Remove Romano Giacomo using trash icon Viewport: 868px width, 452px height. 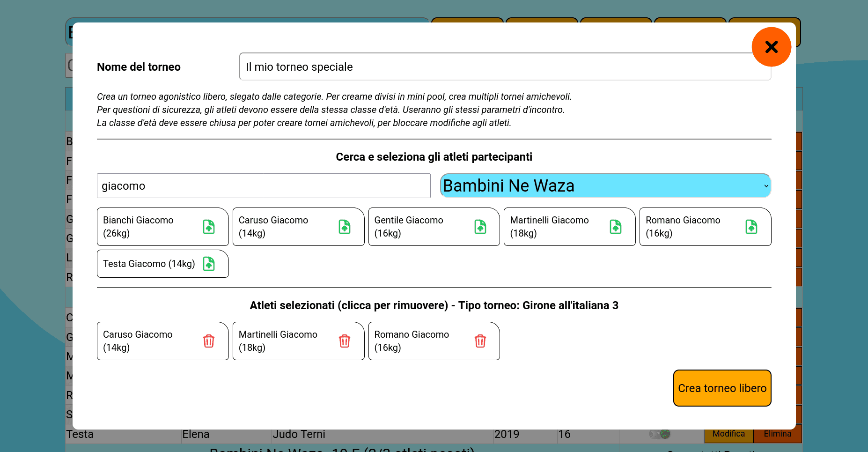pos(480,341)
